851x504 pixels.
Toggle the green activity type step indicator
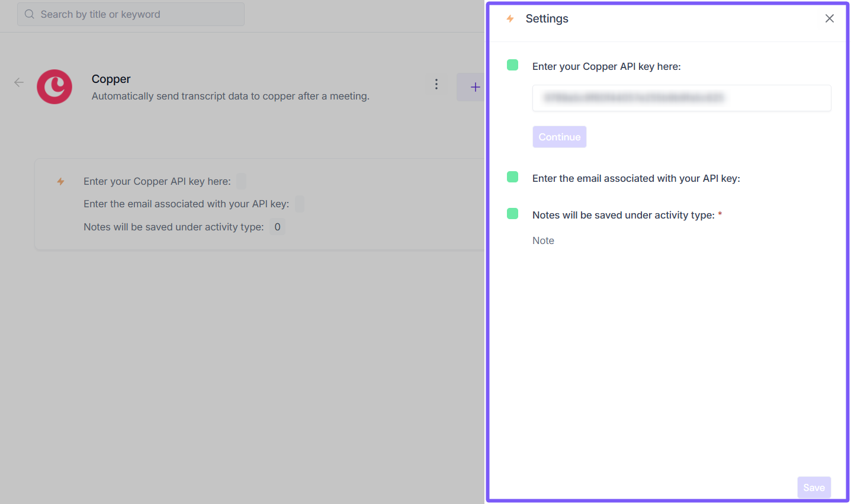pyautogui.click(x=513, y=214)
